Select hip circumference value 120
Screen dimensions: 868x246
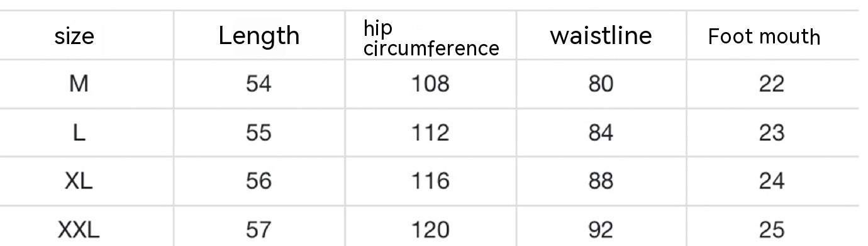[431, 230]
